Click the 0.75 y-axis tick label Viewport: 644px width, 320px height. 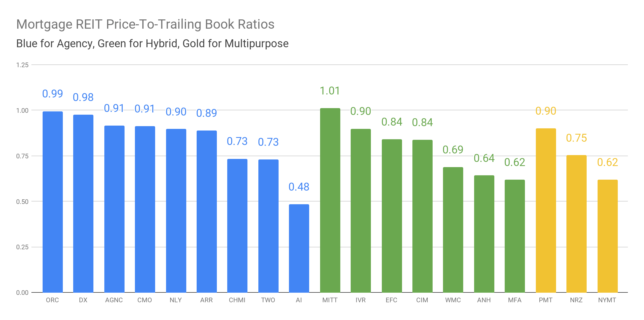(22, 156)
